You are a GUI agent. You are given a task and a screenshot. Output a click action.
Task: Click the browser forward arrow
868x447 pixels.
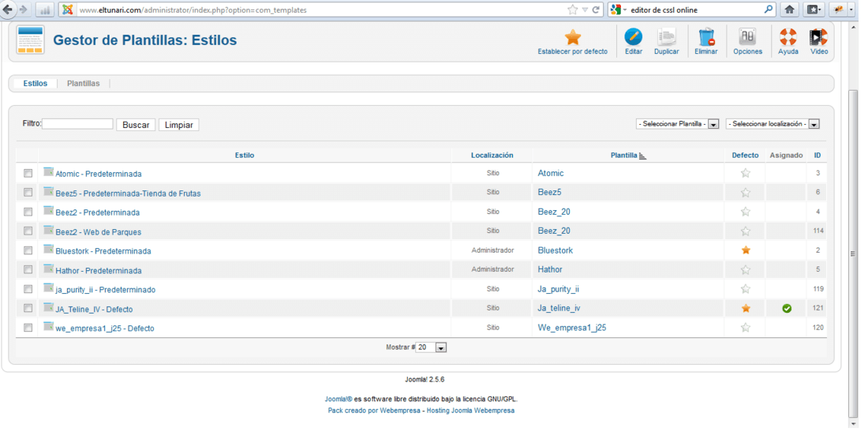tap(23, 9)
